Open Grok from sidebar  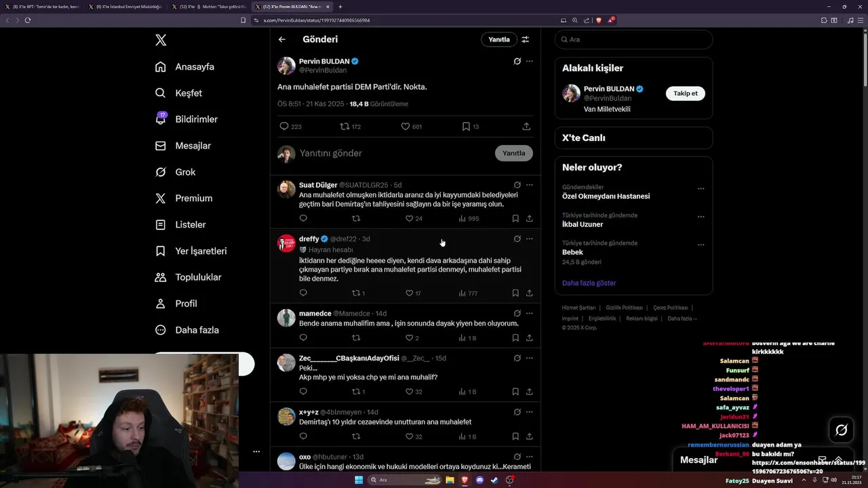click(x=175, y=172)
